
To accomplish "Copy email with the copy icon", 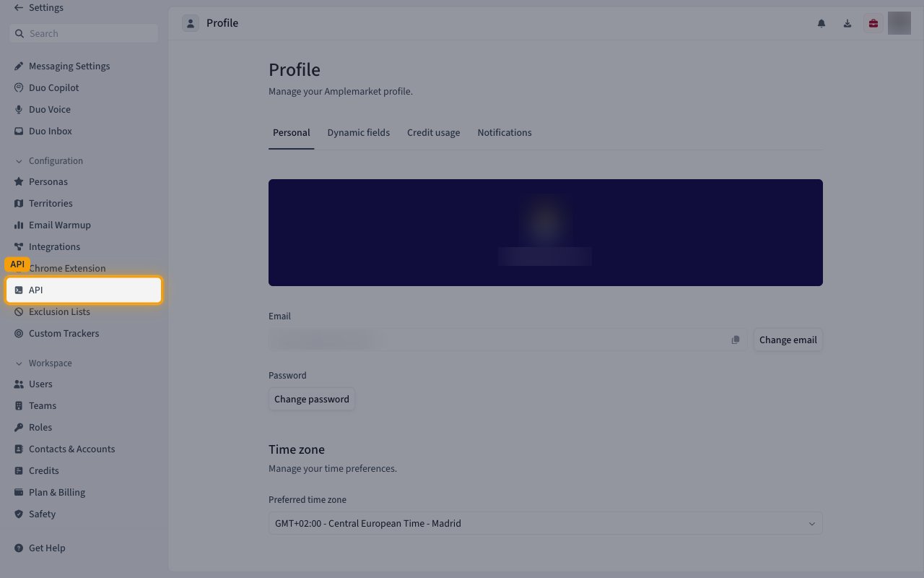I will [736, 340].
